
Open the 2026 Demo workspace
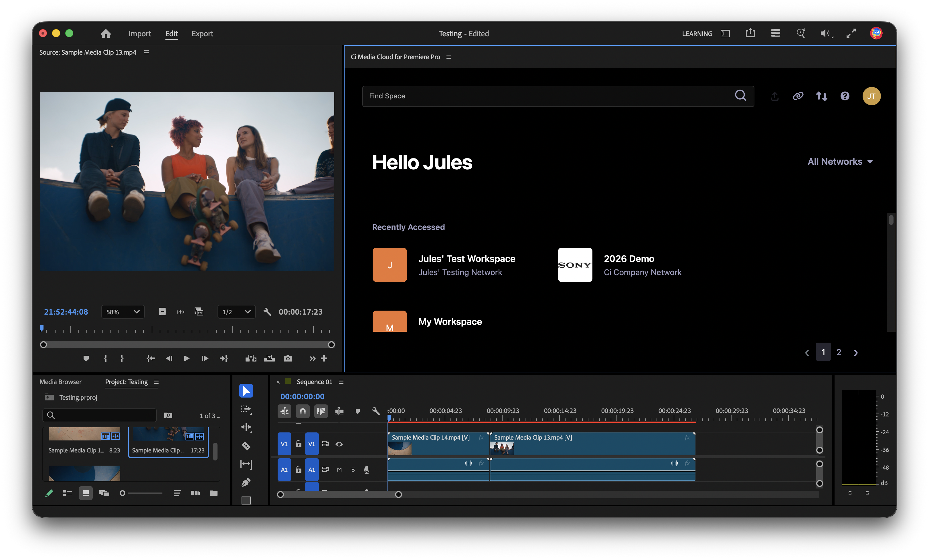pyautogui.click(x=619, y=265)
